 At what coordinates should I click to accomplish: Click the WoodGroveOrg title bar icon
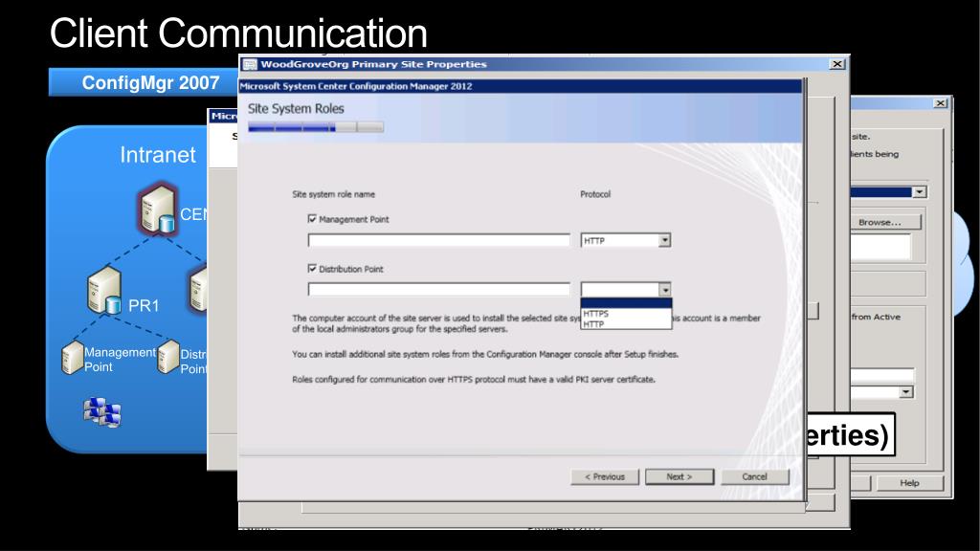pos(250,64)
